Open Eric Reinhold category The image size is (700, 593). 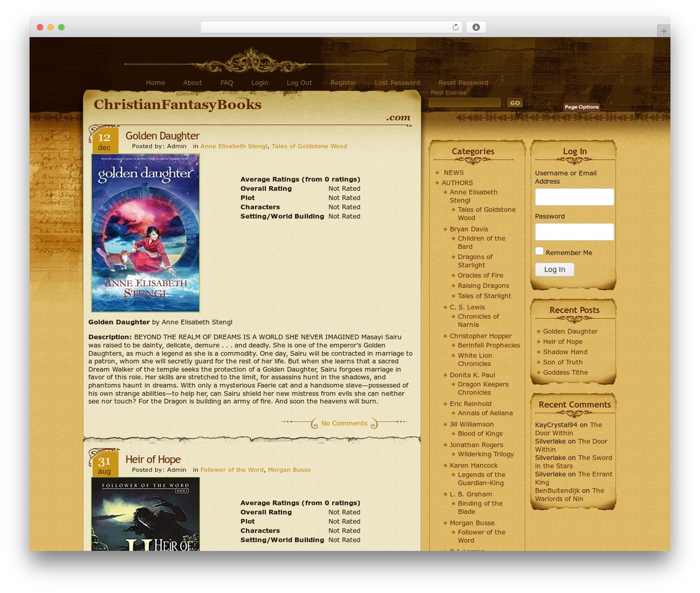(x=470, y=404)
